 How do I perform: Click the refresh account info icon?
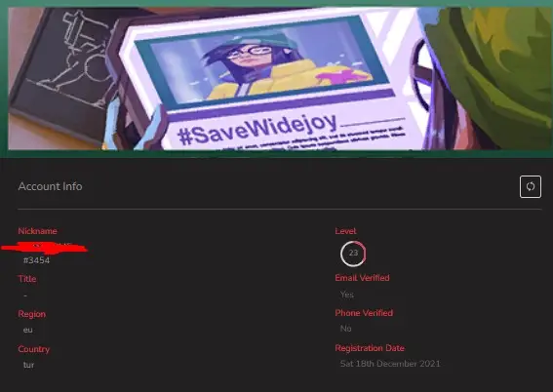[530, 186]
